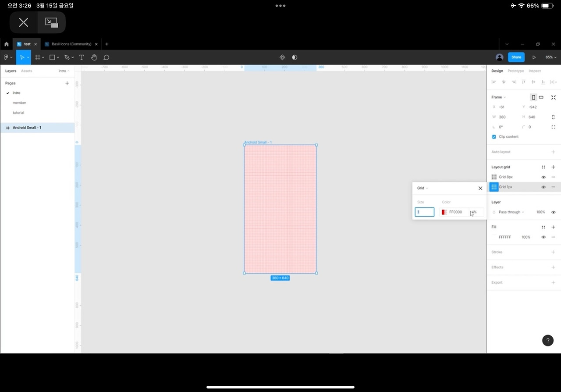Select the Move tool
The width and height of the screenshot is (561, 392).
pos(21,57)
